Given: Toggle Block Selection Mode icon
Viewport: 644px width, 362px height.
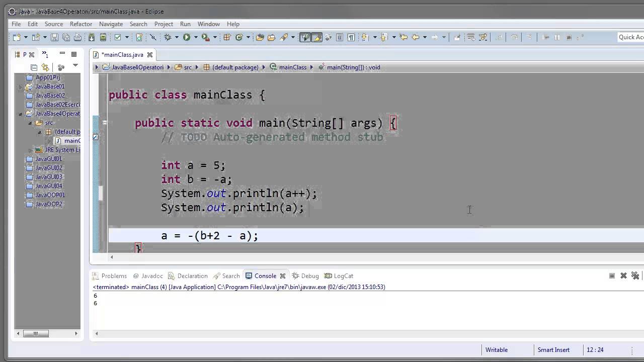Looking at the screenshot, I should [340, 37].
